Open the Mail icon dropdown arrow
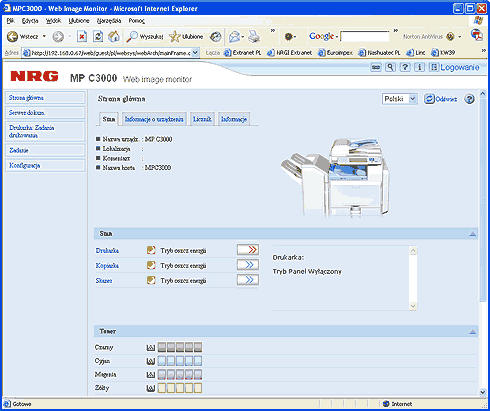Image resolution: width=490 pixels, height=411 pixels. tap(243, 37)
